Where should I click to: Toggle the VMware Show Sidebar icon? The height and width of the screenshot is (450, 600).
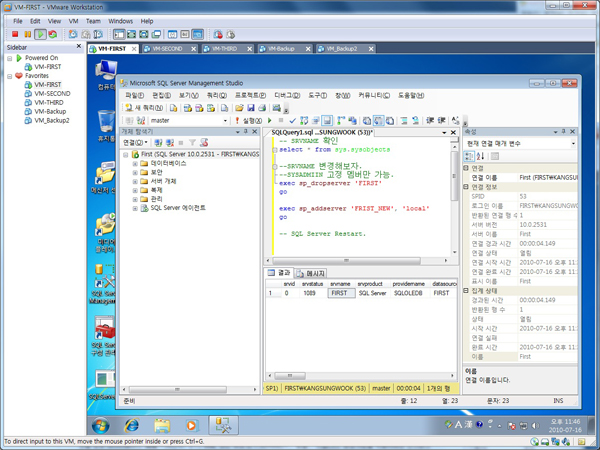point(119,34)
